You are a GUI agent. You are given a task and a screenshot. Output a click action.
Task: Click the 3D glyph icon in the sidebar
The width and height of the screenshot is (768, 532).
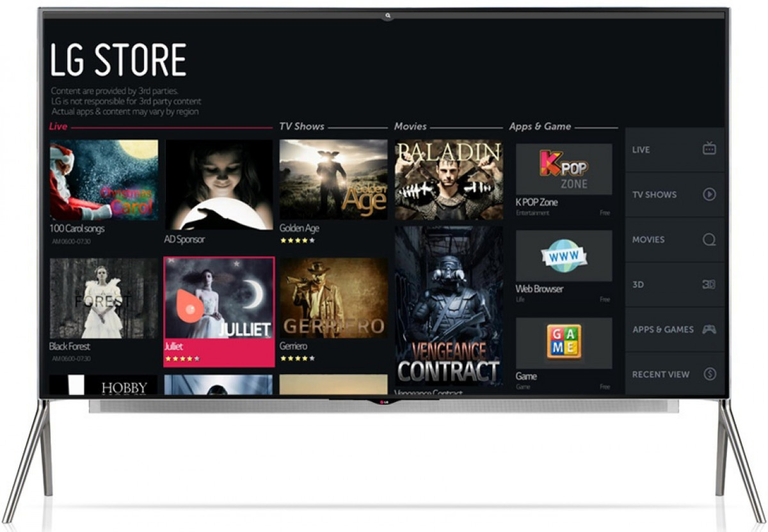coord(708,285)
